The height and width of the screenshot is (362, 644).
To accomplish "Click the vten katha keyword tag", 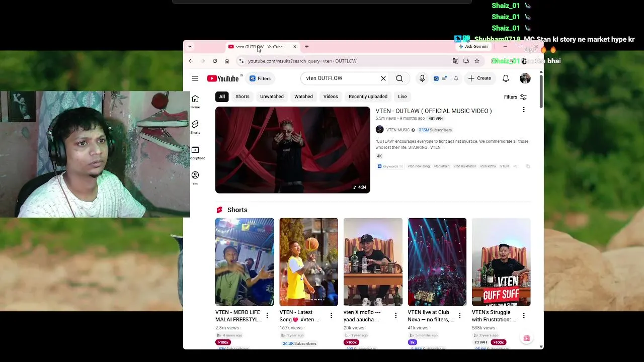I will (x=488, y=166).
